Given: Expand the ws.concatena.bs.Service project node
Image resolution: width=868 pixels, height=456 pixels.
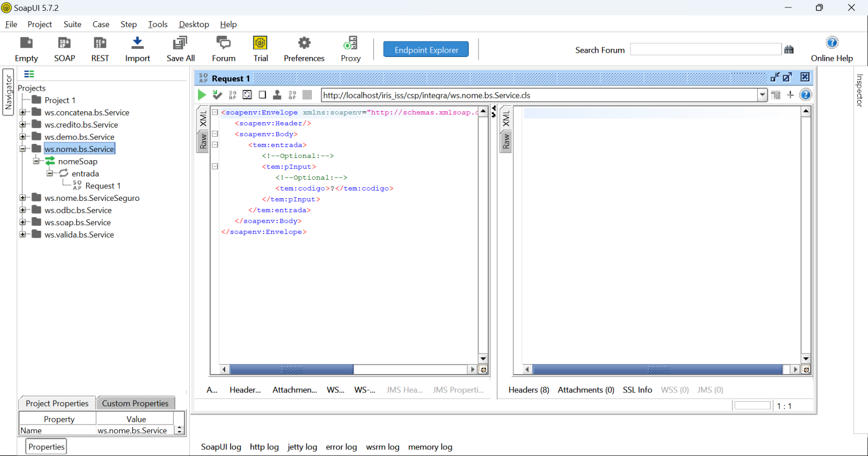Looking at the screenshot, I should [x=23, y=112].
